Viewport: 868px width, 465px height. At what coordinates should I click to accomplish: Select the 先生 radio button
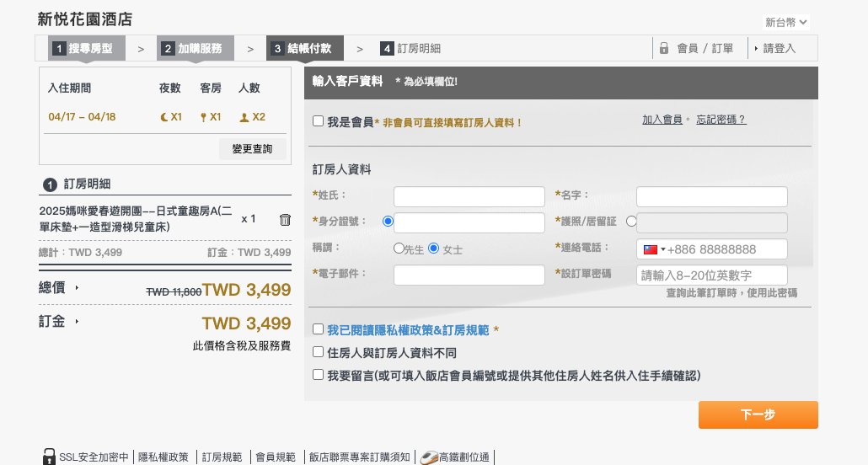(x=399, y=249)
